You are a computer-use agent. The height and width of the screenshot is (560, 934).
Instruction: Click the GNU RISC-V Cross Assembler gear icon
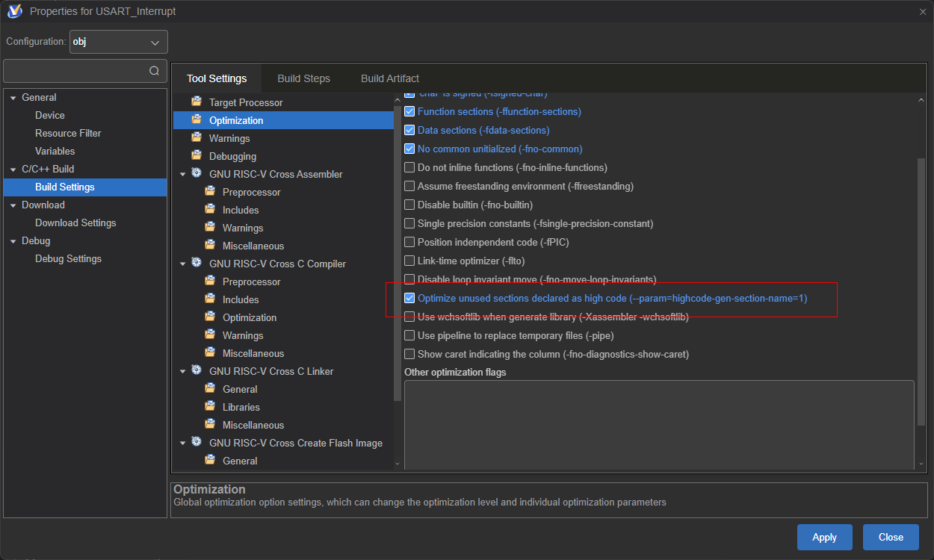197,173
